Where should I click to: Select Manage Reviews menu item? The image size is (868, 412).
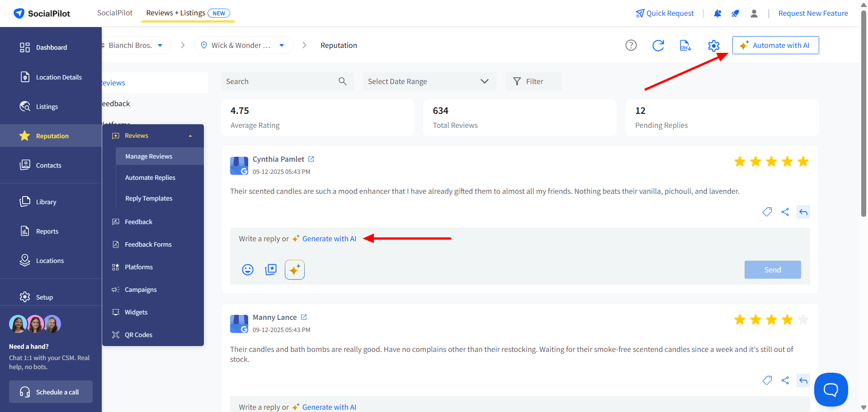click(160, 156)
